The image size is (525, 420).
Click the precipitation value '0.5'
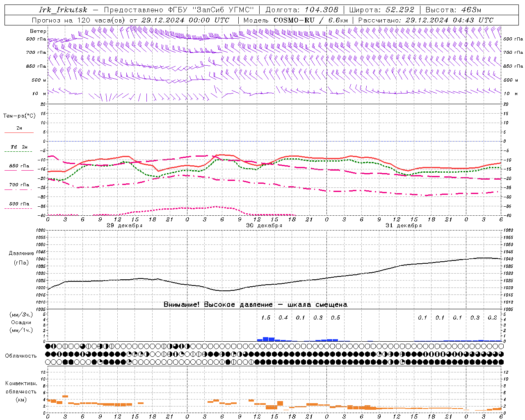(336, 318)
